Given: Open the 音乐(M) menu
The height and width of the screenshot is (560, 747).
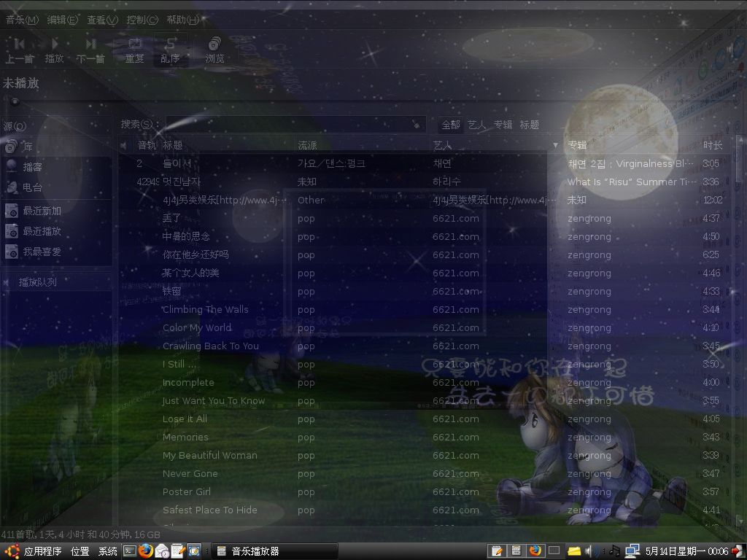Looking at the screenshot, I should (22, 20).
